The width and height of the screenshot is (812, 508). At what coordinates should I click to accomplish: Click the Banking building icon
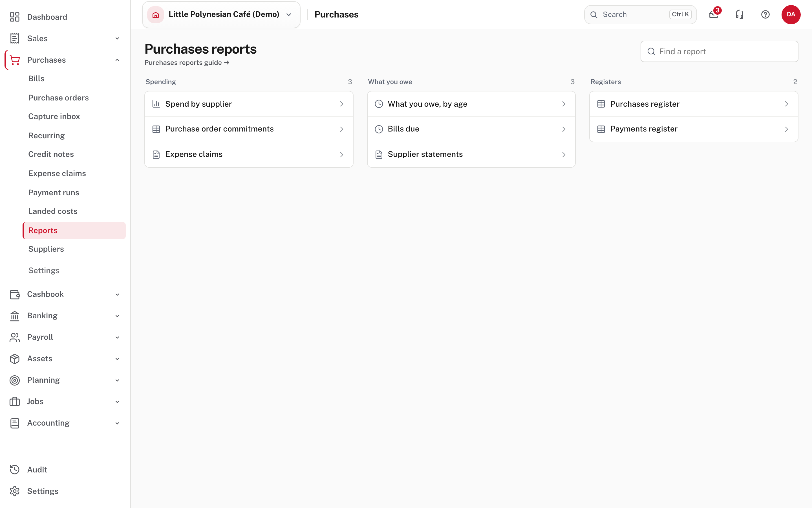point(14,316)
